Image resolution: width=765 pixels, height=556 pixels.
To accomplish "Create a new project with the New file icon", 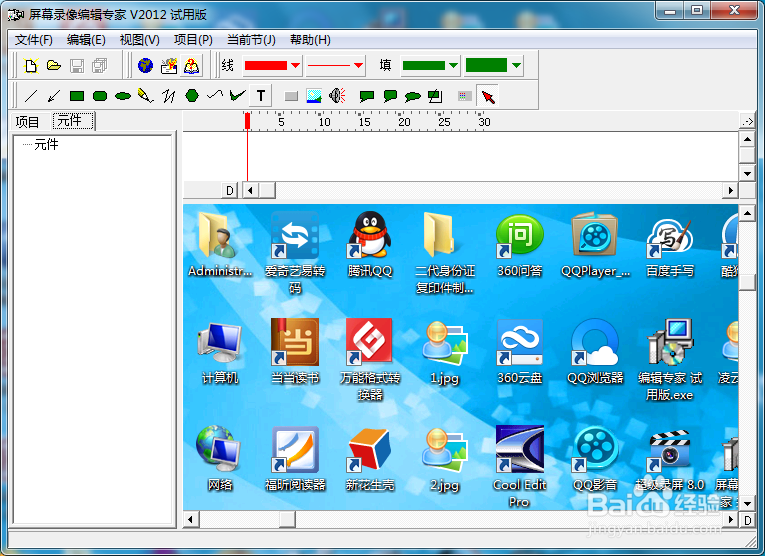I will click(x=31, y=65).
